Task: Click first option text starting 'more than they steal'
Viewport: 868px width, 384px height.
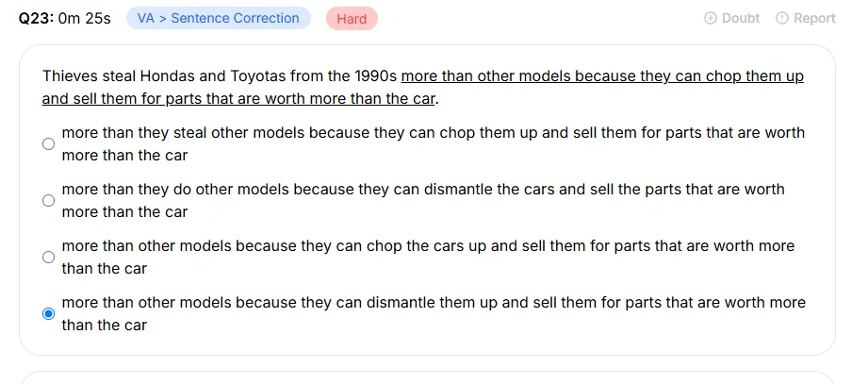Action: point(434,144)
